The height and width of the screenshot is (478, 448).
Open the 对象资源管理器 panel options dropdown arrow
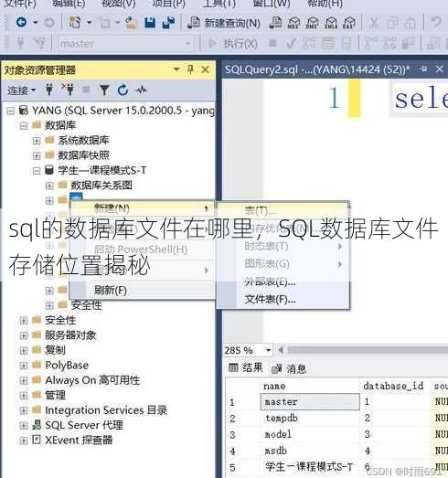point(176,69)
